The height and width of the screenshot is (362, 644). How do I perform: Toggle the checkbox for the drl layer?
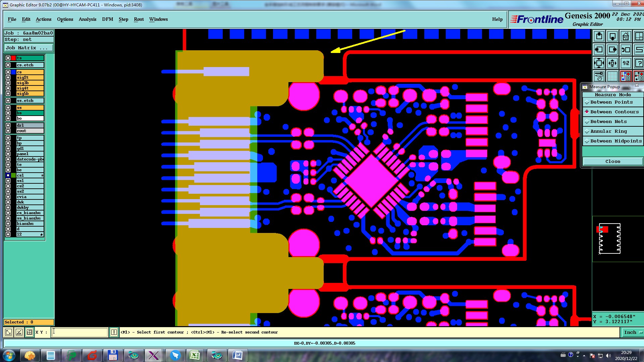8,125
